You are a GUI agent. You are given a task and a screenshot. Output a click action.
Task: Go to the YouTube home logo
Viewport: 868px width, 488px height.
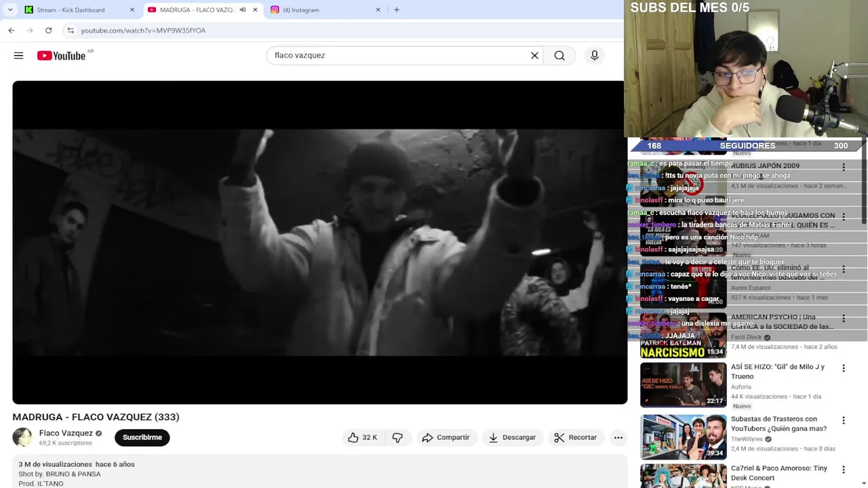(x=61, y=56)
